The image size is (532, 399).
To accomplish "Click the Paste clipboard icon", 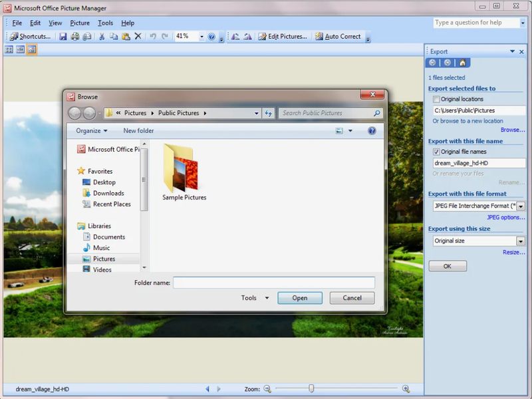I will (x=126, y=37).
